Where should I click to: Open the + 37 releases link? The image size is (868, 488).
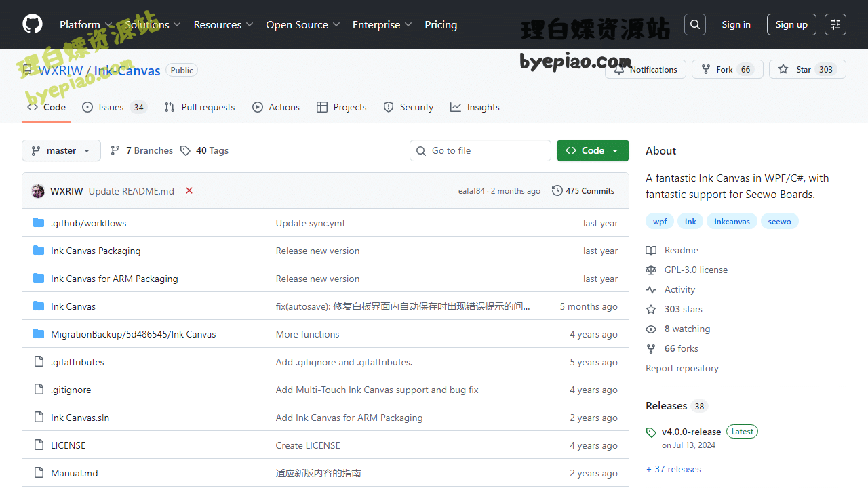coord(673,469)
